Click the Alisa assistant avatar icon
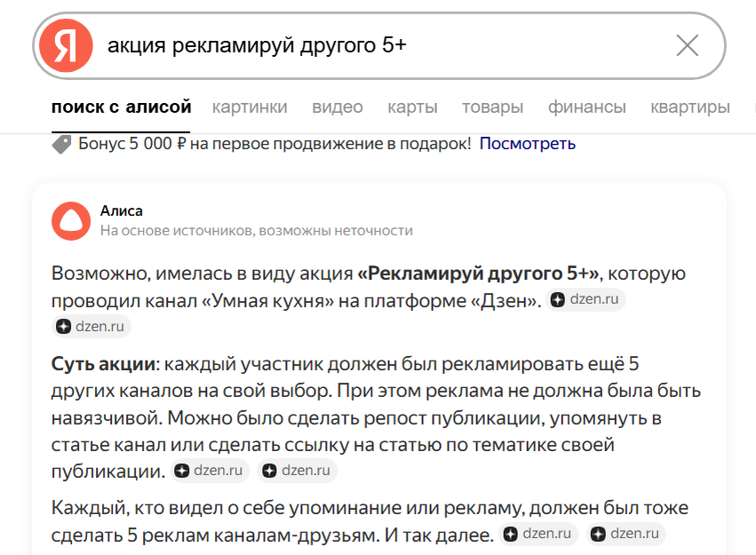Screen dimensions: 756x555 71,221
